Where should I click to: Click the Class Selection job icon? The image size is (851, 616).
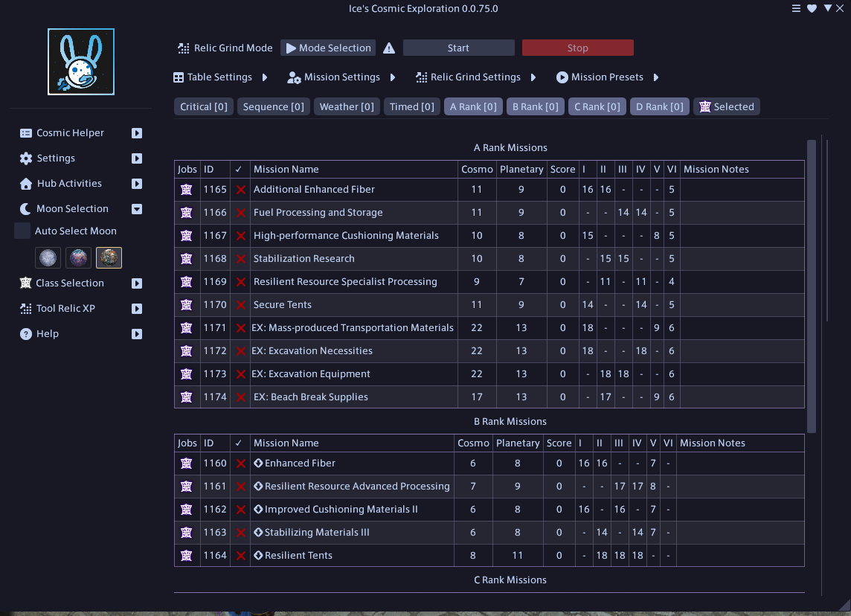click(x=25, y=283)
